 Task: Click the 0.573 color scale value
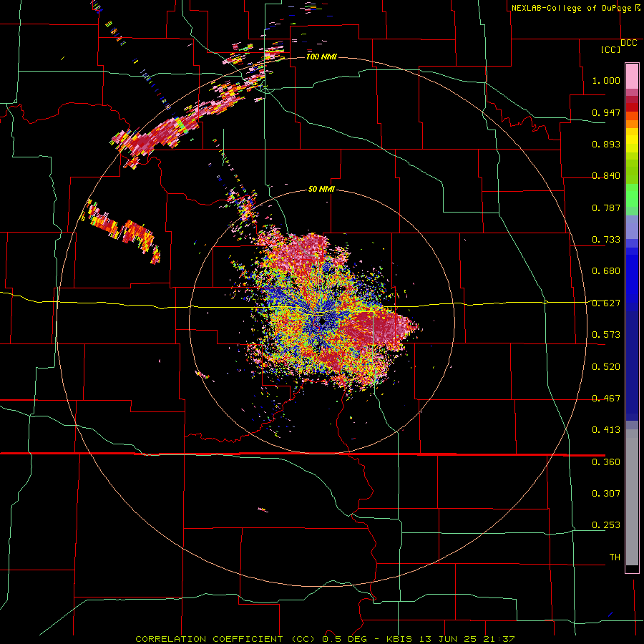(x=606, y=335)
